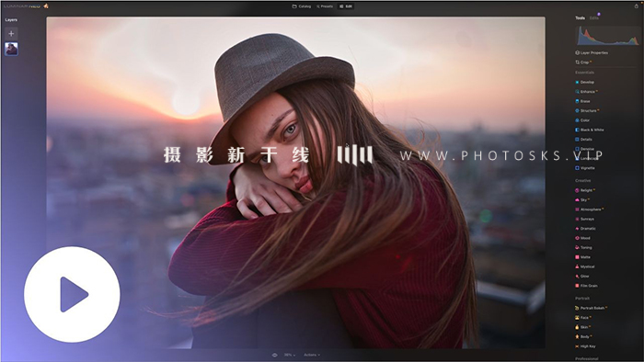Open the Crop tool
Screen dimensions: 644x362
582,62
